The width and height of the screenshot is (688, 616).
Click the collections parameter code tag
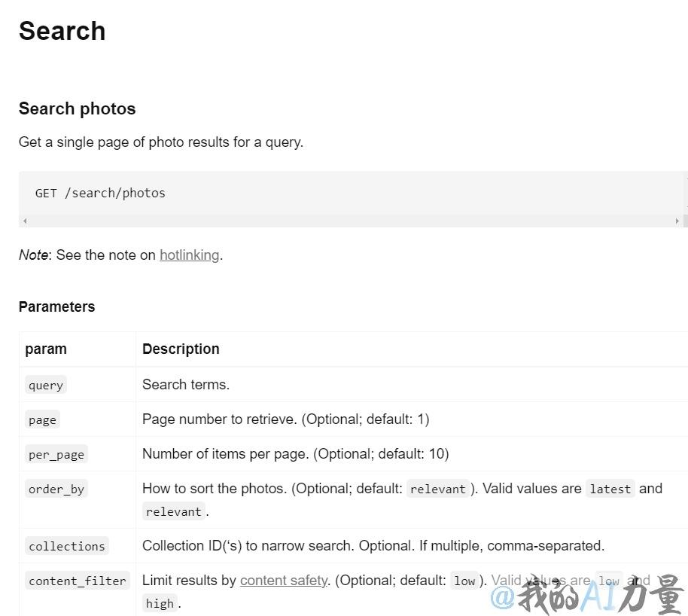[x=67, y=546]
